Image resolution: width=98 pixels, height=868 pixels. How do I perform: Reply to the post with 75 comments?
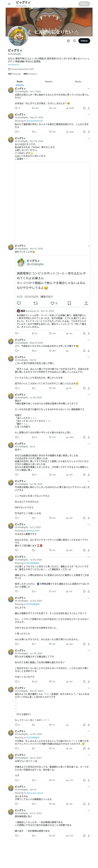[18, 108]
